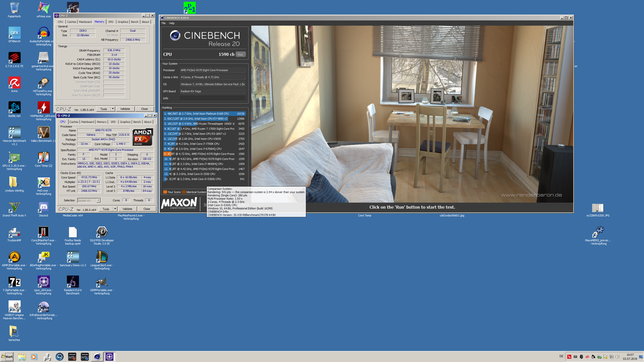Open the Socket #1 selection combo box

point(89,200)
